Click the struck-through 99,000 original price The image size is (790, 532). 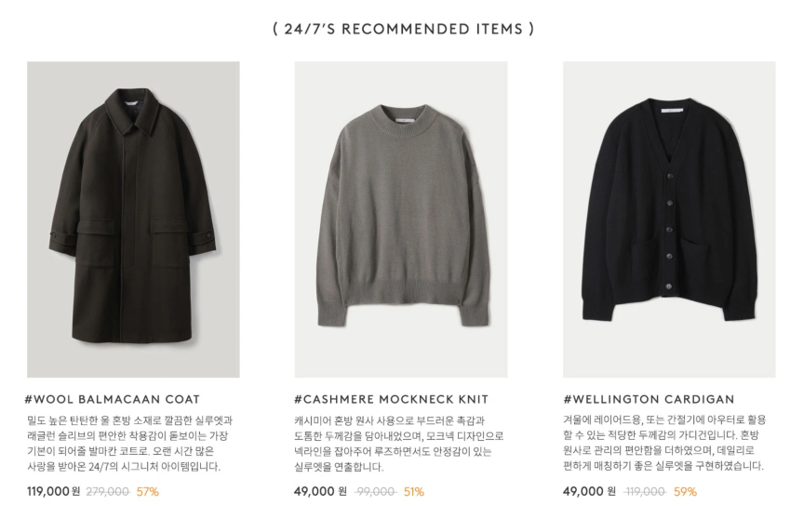(x=376, y=492)
